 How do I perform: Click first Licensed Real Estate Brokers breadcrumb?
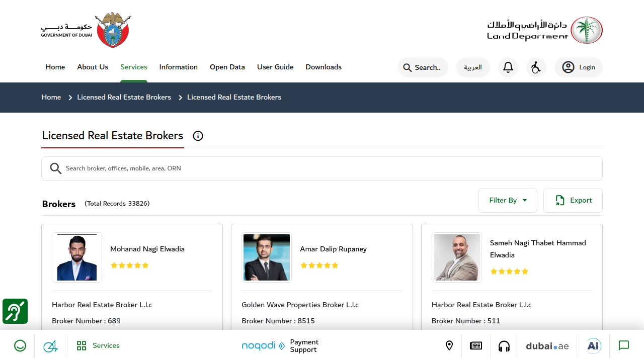pyautogui.click(x=124, y=97)
